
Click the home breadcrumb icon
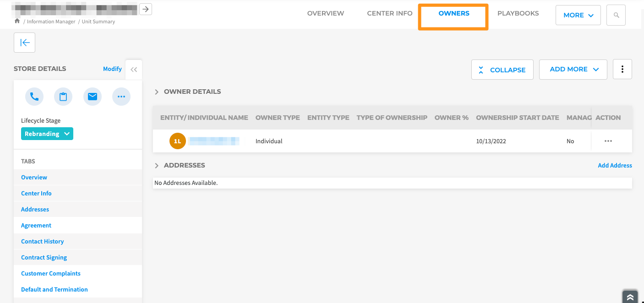pyautogui.click(x=17, y=21)
